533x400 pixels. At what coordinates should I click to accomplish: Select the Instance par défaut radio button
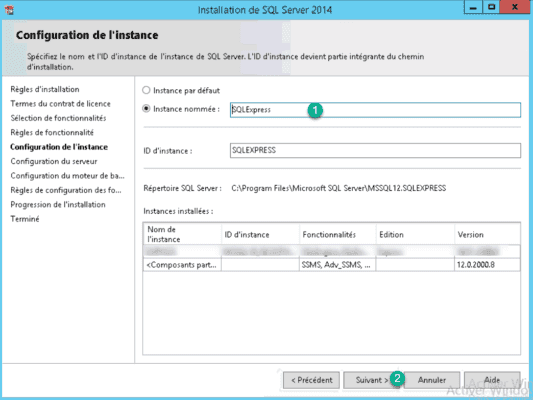click(x=146, y=90)
